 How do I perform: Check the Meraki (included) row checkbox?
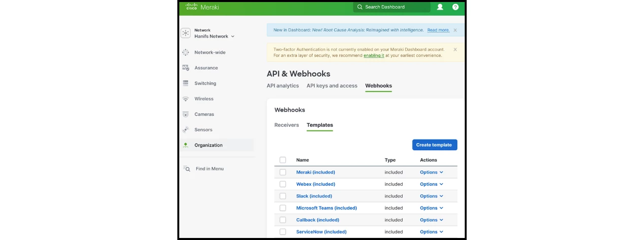[283, 172]
